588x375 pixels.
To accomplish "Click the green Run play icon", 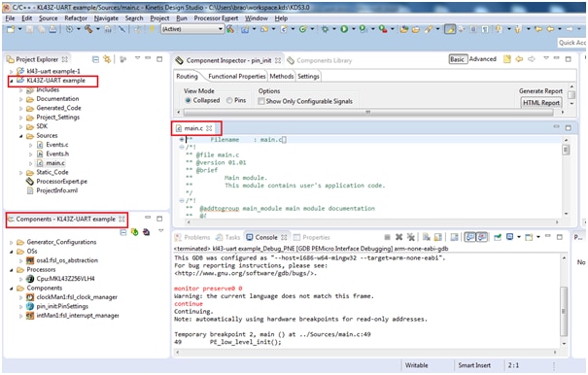I will pyautogui.click(x=344, y=29).
